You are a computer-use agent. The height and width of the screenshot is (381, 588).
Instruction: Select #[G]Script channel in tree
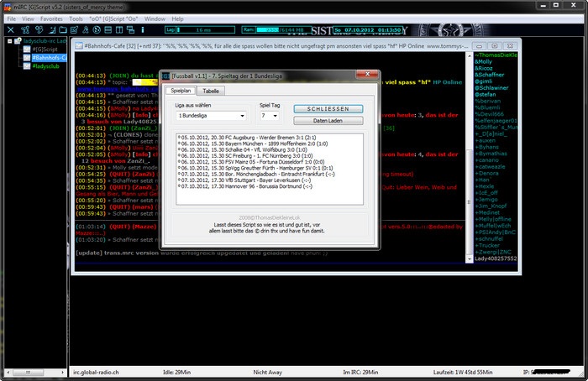click(x=45, y=49)
